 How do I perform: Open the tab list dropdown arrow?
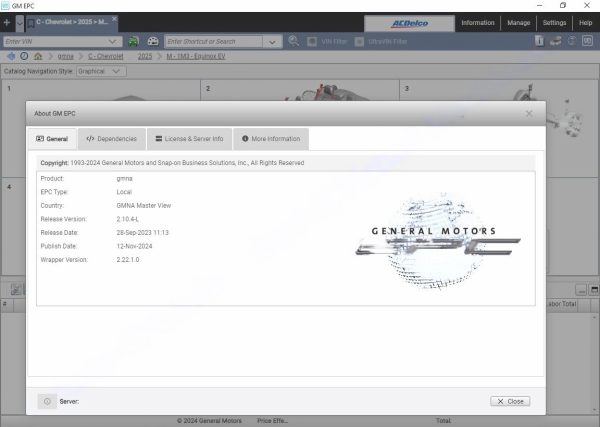point(20,23)
